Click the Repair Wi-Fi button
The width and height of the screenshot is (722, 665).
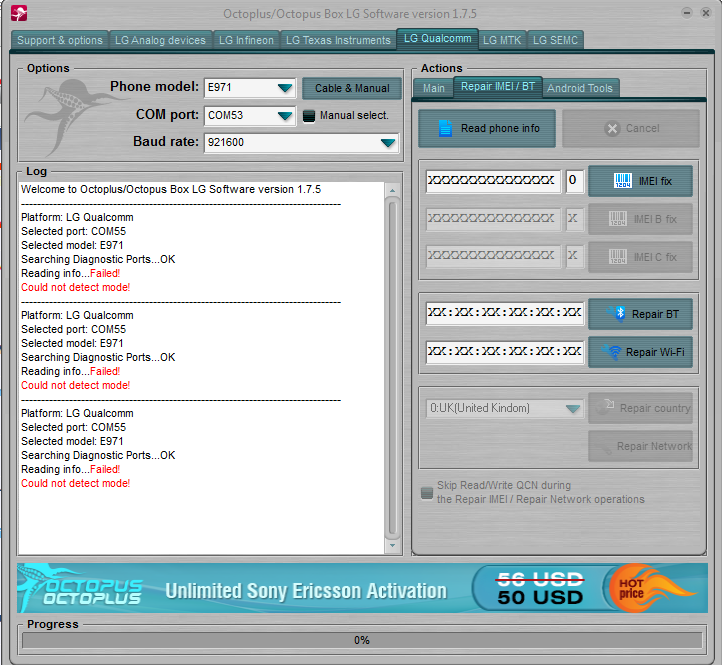pos(640,352)
